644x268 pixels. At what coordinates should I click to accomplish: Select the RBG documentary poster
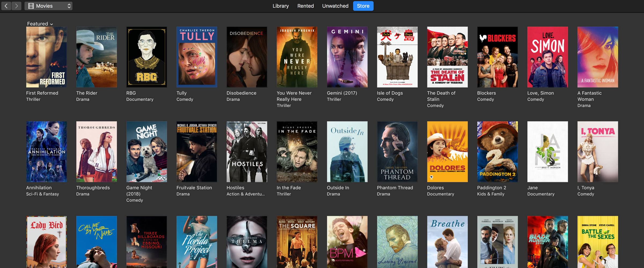(147, 57)
